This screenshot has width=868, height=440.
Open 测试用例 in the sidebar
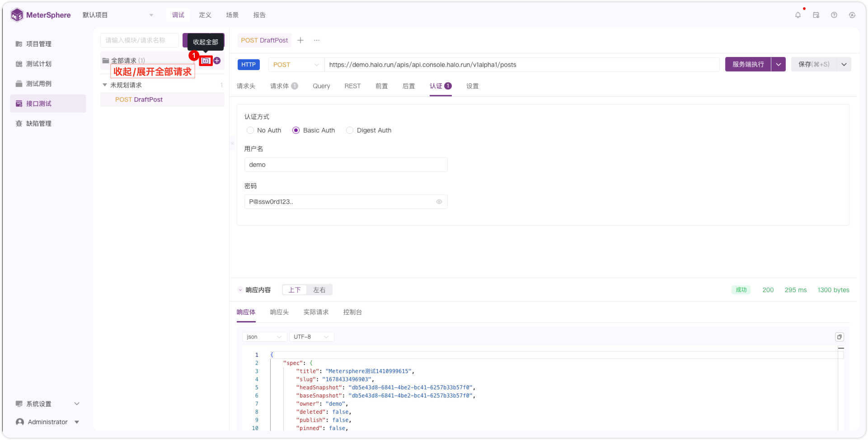48,84
